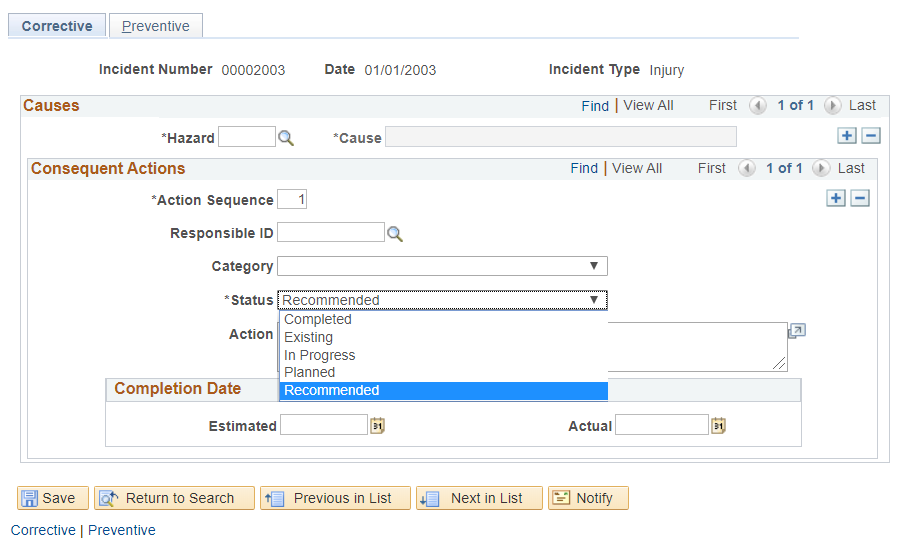Open Corrective link at page bottom
The height and width of the screenshot is (550, 906).
pyautogui.click(x=43, y=530)
